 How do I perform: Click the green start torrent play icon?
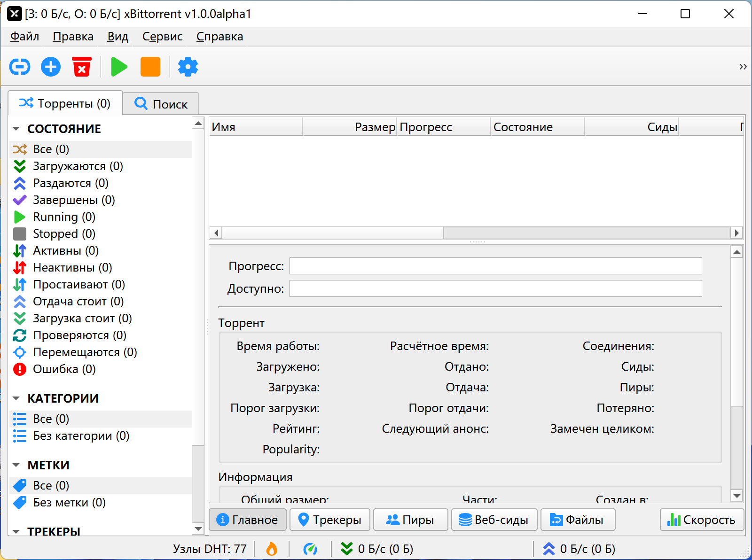pos(119,67)
